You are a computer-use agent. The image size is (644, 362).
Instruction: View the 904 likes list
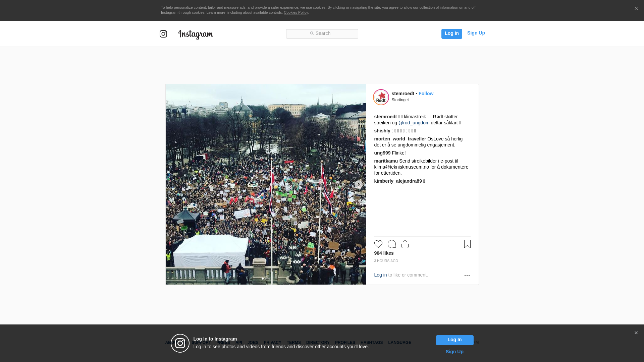[384, 253]
